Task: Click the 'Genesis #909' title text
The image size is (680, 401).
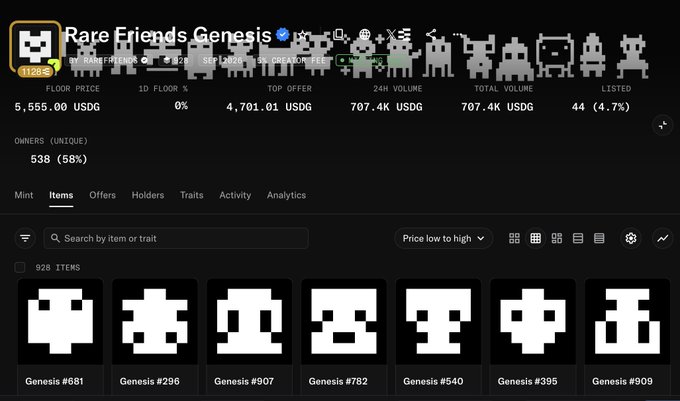Action: pyautogui.click(x=622, y=381)
